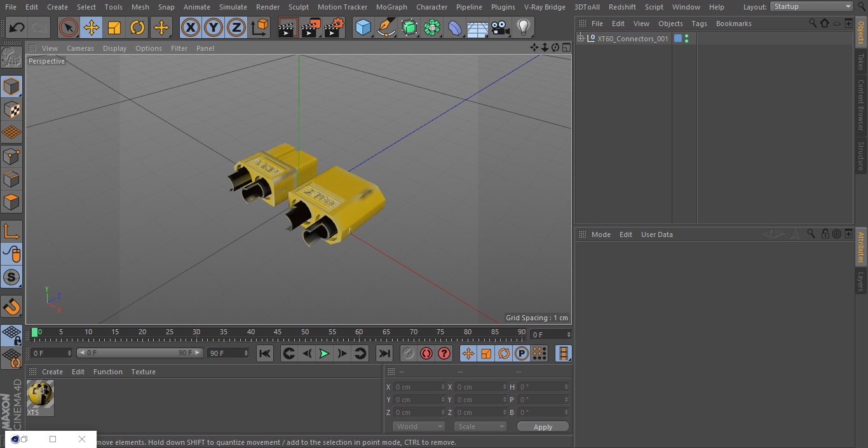The image size is (868, 448).
Task: Open the Attributes Mode menu
Action: (600, 234)
